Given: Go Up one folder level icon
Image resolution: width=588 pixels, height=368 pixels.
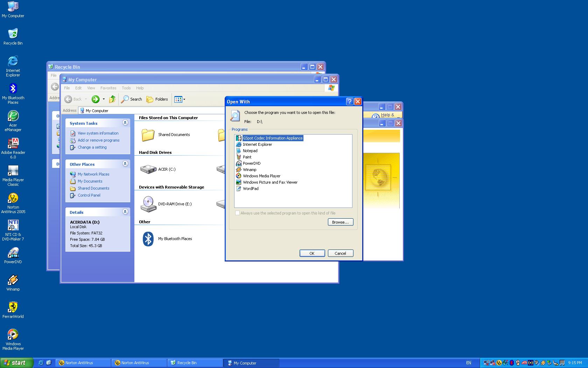Looking at the screenshot, I should [x=112, y=99].
